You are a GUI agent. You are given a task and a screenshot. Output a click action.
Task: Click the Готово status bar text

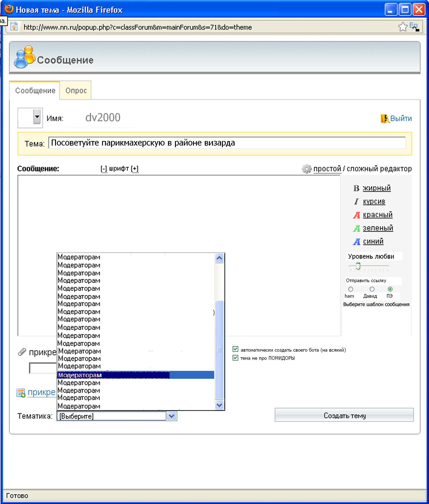(17, 495)
